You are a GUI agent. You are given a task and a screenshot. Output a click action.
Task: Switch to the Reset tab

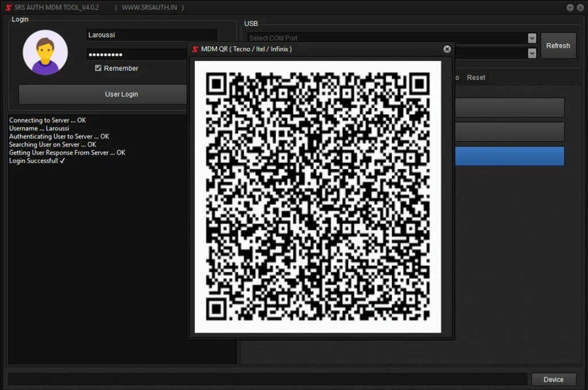pyautogui.click(x=476, y=78)
